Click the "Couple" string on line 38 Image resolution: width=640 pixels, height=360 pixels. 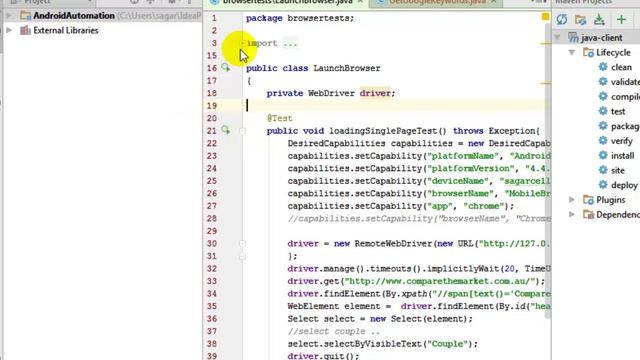click(447, 344)
